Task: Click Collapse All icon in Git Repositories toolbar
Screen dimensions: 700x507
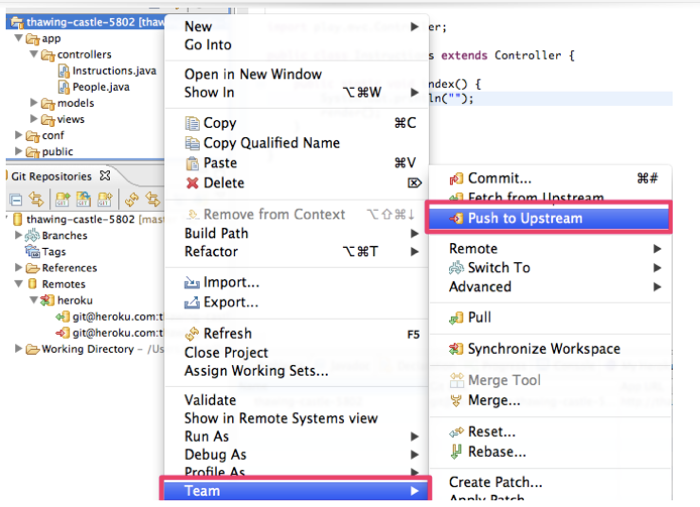Action: [16, 200]
